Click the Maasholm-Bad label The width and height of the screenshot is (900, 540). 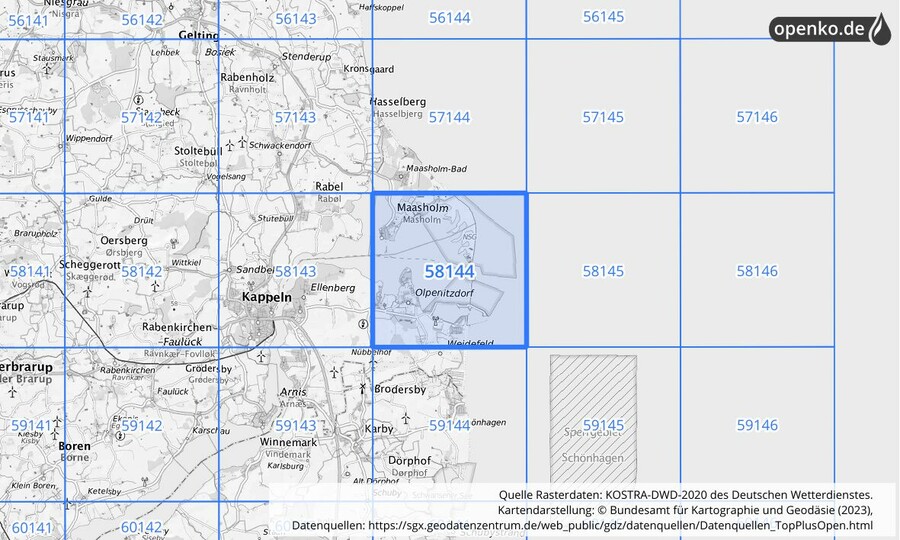[x=436, y=169]
